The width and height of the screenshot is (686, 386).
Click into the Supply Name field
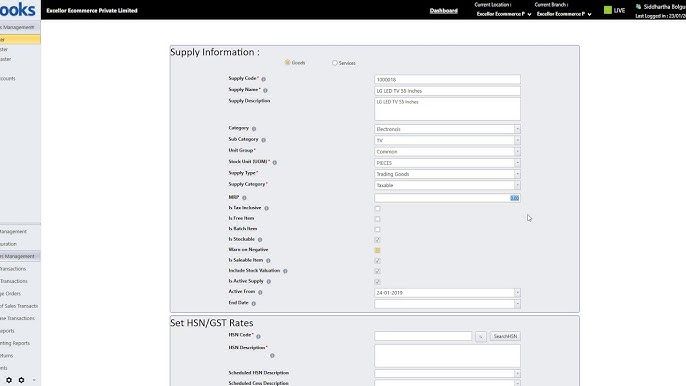(x=447, y=91)
